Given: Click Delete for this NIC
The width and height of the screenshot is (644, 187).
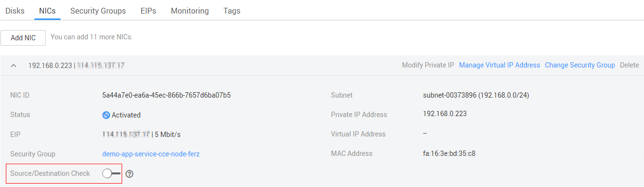Looking at the screenshot, I should point(629,65).
